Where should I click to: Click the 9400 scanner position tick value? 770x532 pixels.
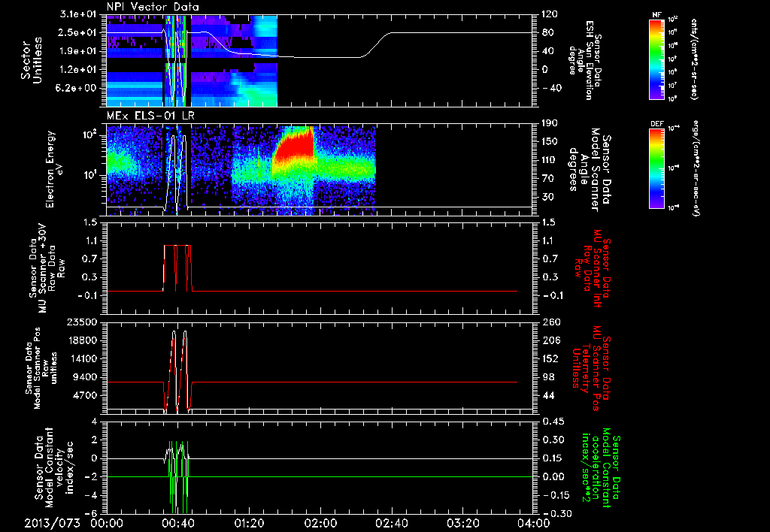[86, 377]
